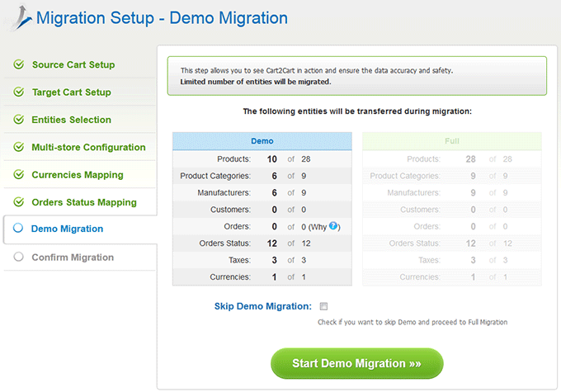Click the Entities Selection checkmark icon
Screen dimensions: 561x392
pyautogui.click(x=19, y=119)
